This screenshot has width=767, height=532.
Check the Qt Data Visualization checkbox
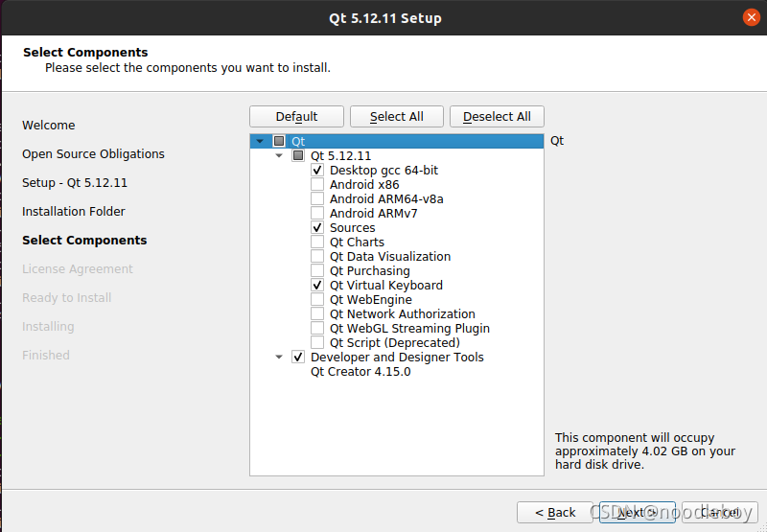(x=317, y=256)
